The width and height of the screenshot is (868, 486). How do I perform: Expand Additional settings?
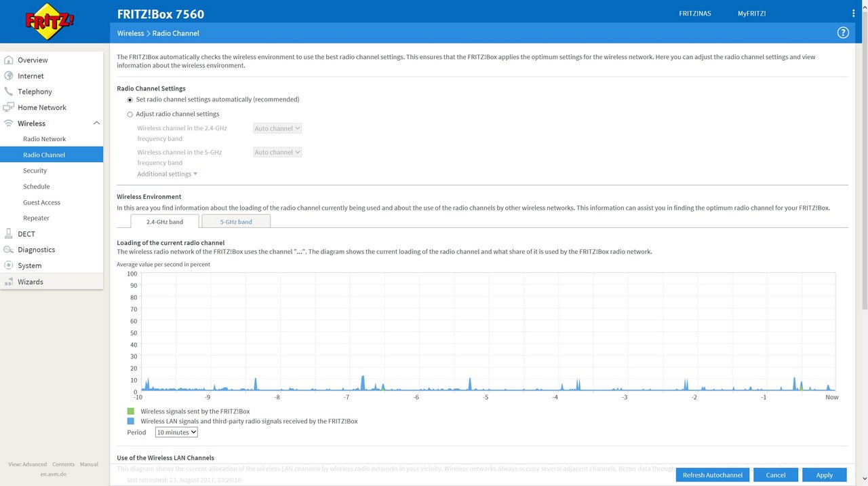[167, 174]
